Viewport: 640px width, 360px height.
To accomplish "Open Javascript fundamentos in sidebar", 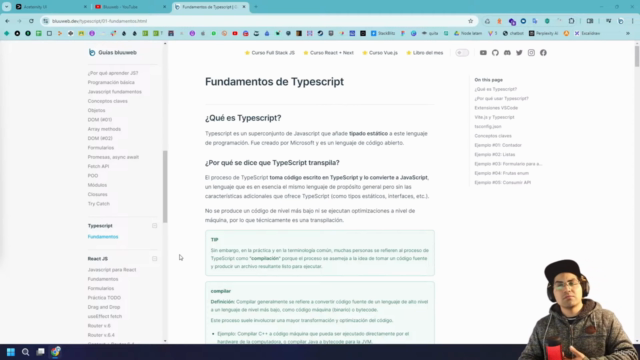I will pos(114,92).
